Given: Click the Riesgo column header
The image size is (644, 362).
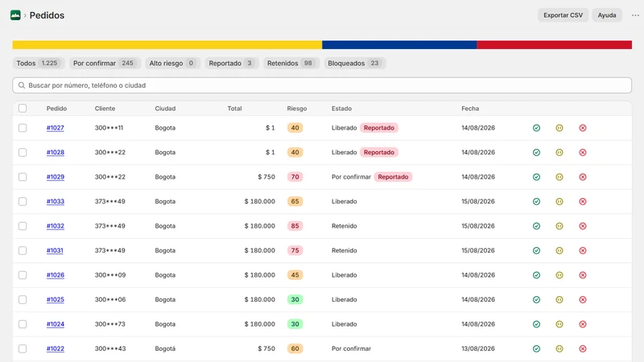Looking at the screenshot, I should (296, 109).
